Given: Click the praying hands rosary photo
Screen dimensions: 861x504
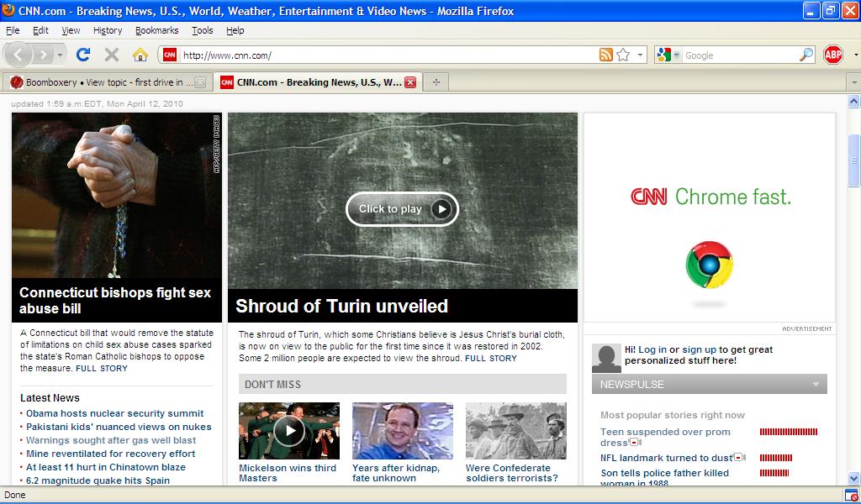Looking at the screenshot, I should [x=117, y=195].
